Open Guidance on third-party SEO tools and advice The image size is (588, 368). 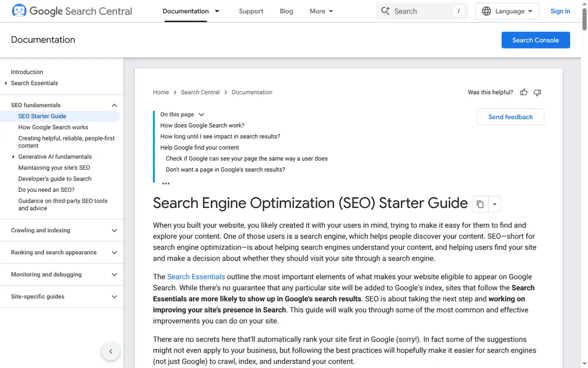[x=63, y=205]
